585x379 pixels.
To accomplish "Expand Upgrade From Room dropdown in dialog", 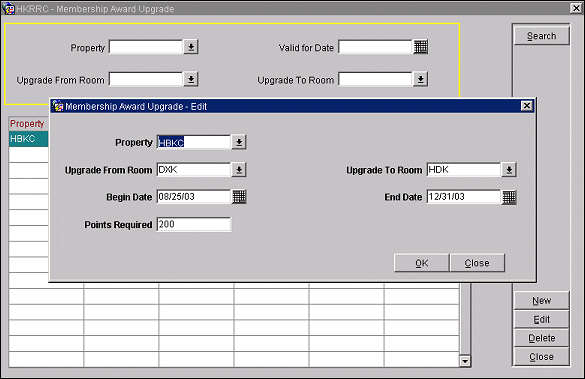I will (239, 170).
